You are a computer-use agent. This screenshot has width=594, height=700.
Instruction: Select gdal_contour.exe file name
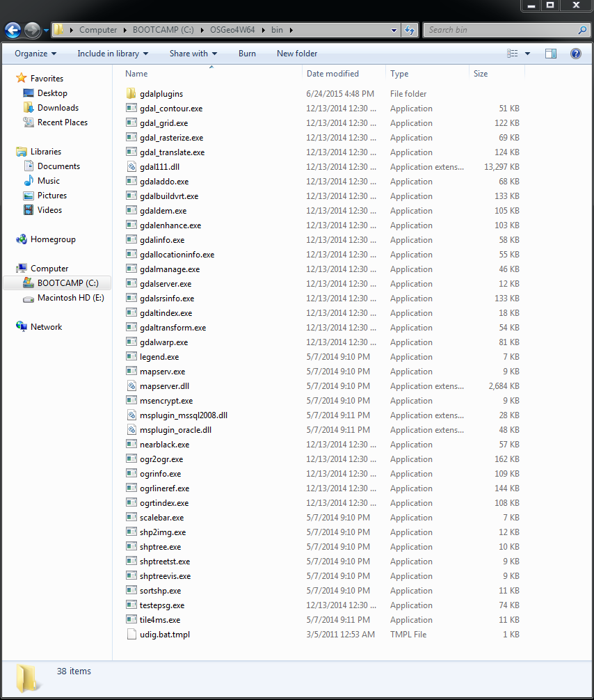click(171, 109)
